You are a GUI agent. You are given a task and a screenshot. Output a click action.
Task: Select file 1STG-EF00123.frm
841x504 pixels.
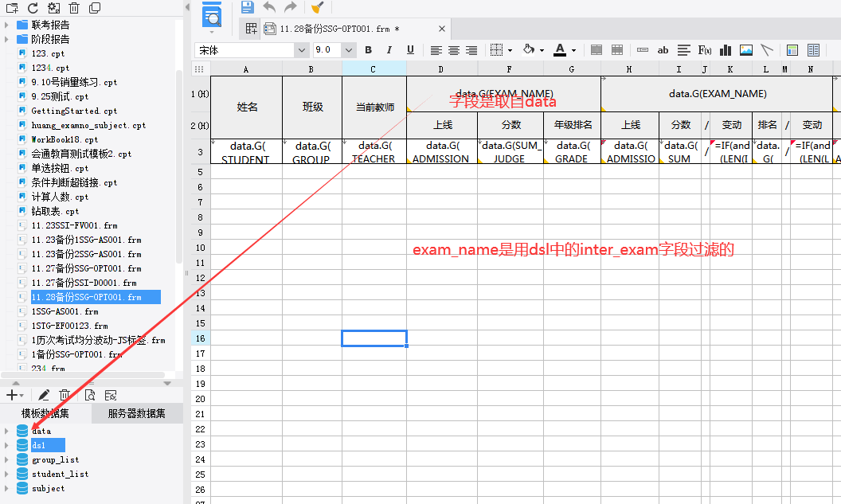70,326
